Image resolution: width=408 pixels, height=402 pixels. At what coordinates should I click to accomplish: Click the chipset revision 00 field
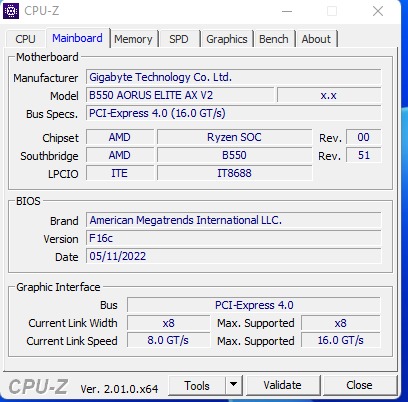click(363, 137)
